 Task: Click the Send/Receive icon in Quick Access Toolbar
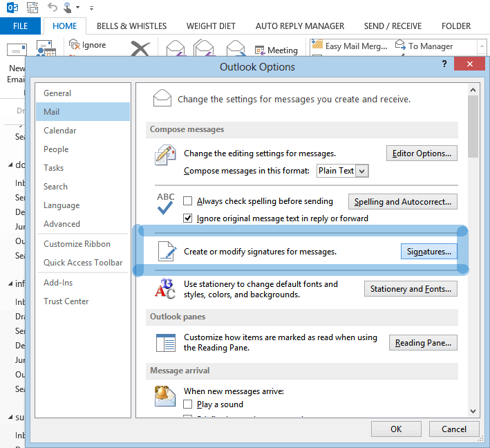[32, 8]
